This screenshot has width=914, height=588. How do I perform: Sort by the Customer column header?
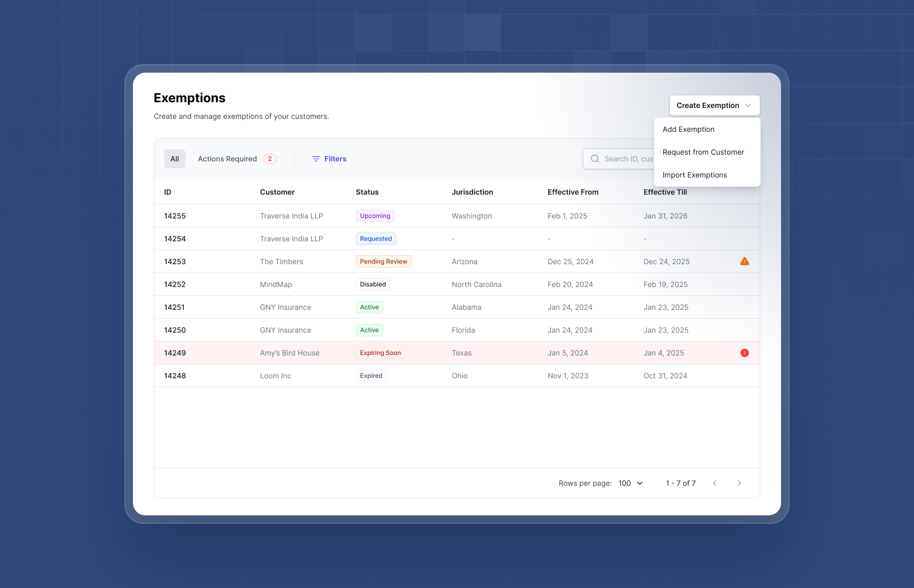[x=277, y=192]
